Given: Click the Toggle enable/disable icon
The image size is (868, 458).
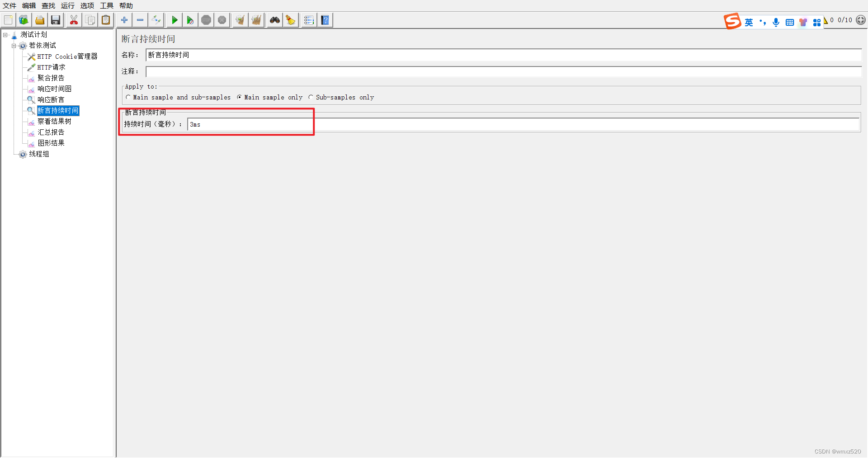Looking at the screenshot, I should (156, 20).
